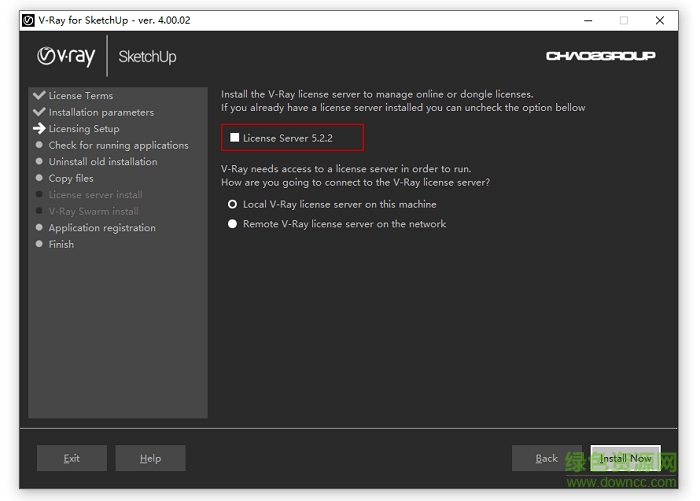Click the License Terms checkmark icon
Image resolution: width=700 pixels, height=501 pixels.
(39, 96)
